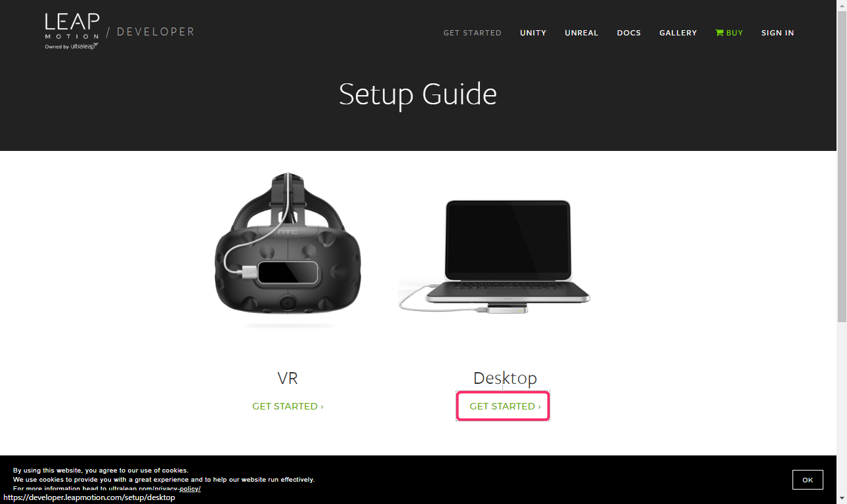The width and height of the screenshot is (847, 504).
Task: Click the green BUY link
Action: 735,33
